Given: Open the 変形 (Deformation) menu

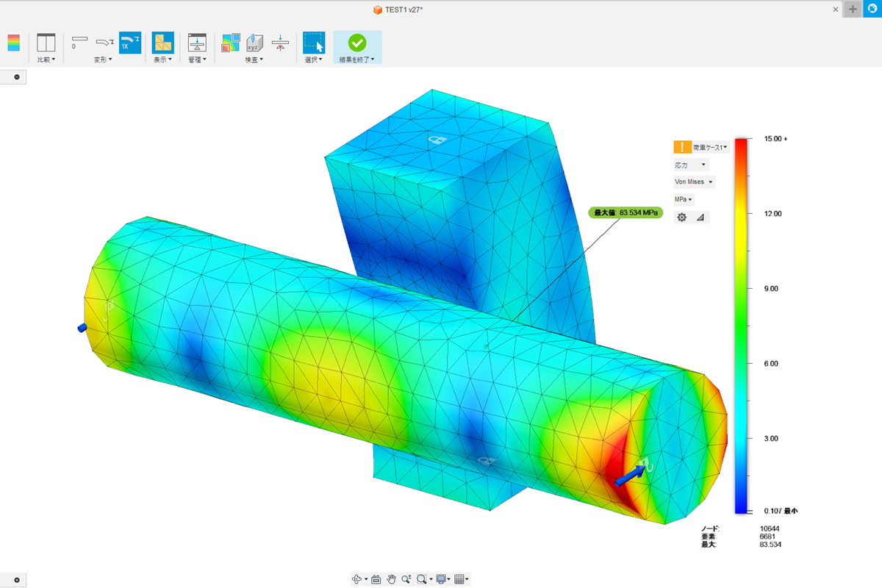Looking at the screenshot, I should (x=103, y=60).
